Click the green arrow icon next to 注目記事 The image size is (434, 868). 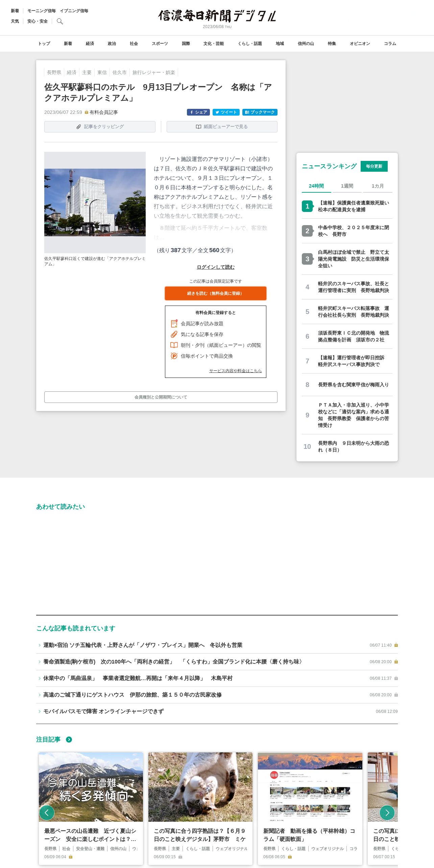pyautogui.click(x=69, y=740)
